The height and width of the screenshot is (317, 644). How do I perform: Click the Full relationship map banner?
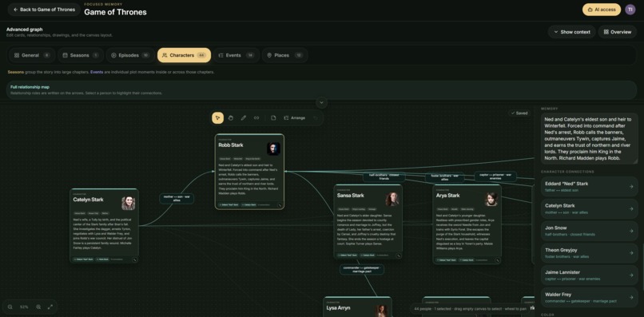(x=321, y=90)
